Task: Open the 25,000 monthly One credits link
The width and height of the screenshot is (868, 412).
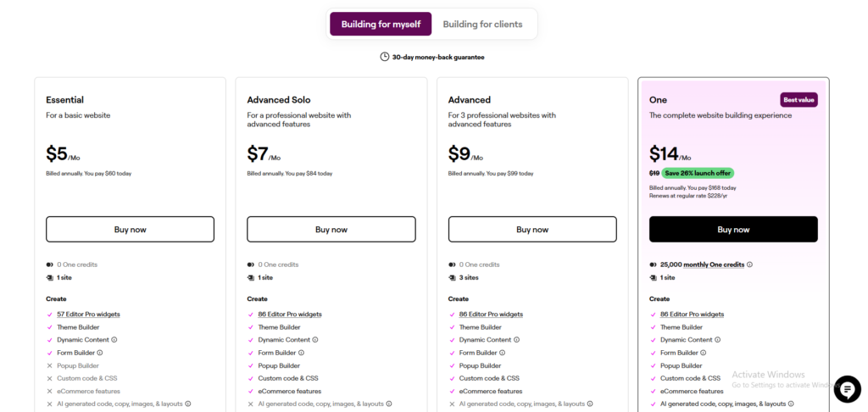Action: (x=702, y=264)
